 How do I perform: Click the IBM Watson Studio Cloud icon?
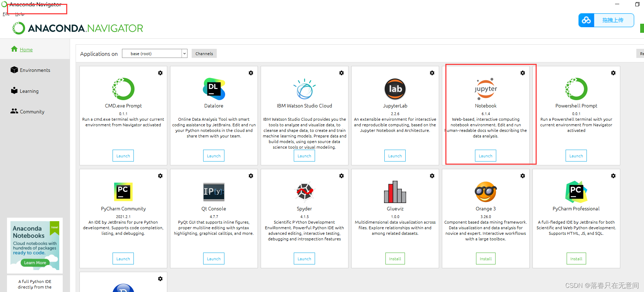(305, 89)
